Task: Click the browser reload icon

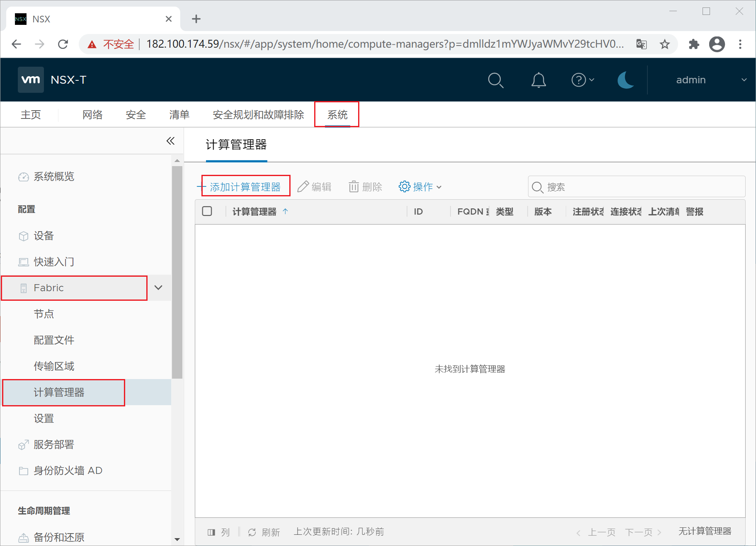Action: tap(63, 44)
